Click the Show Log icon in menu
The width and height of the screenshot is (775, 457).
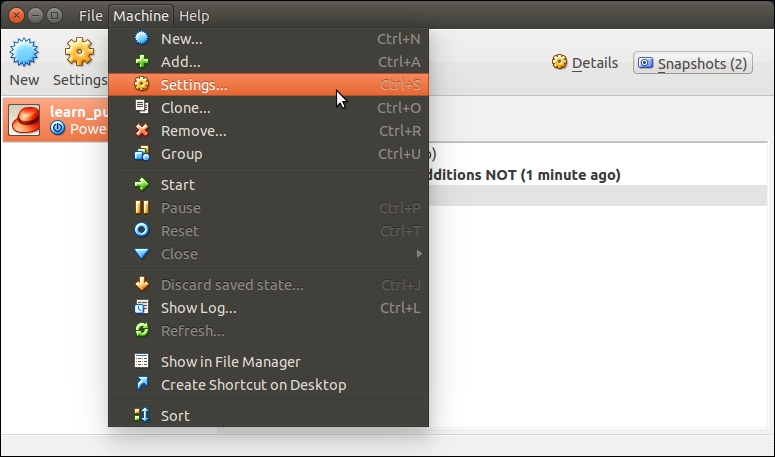coord(142,308)
